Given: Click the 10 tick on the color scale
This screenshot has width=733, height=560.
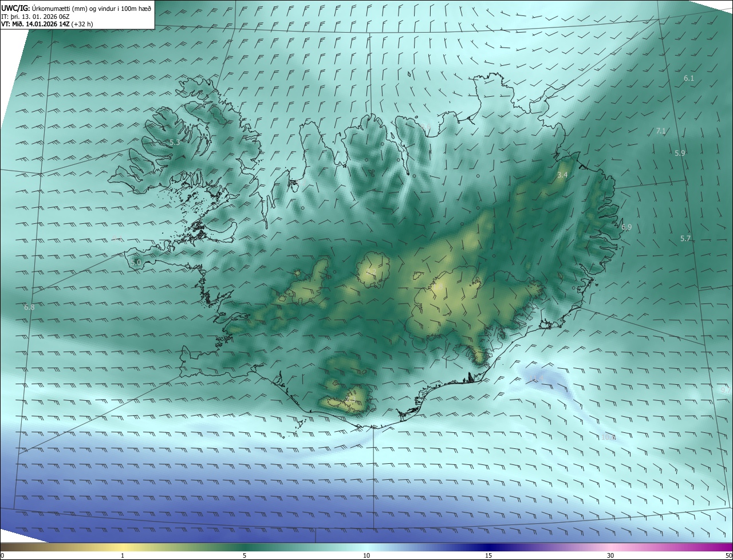Looking at the screenshot, I should click(x=366, y=556).
